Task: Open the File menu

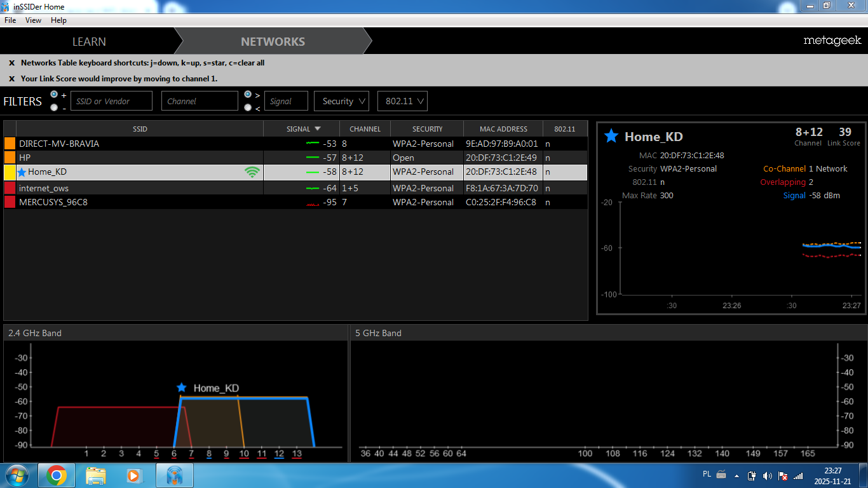Action: tap(10, 20)
